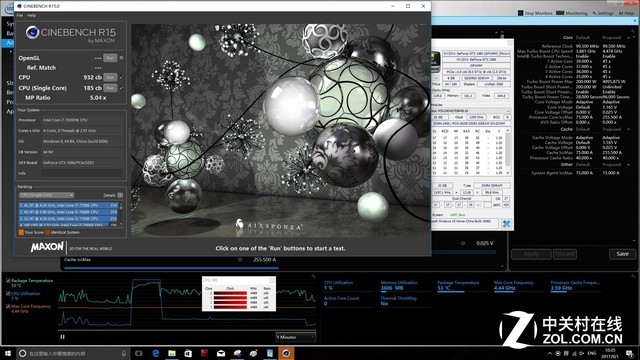Click the orange Your Score legend swatch
Viewport: 640px width, 360px height.
point(21,232)
